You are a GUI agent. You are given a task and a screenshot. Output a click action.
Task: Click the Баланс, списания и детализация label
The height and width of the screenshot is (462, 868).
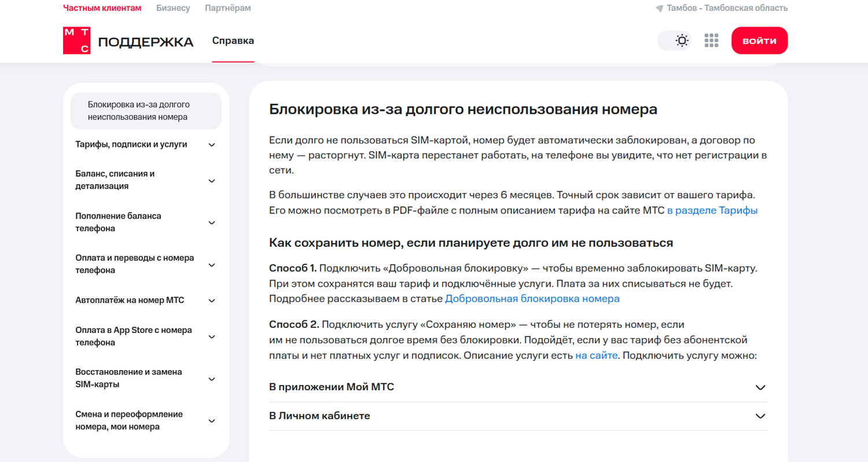tap(115, 180)
